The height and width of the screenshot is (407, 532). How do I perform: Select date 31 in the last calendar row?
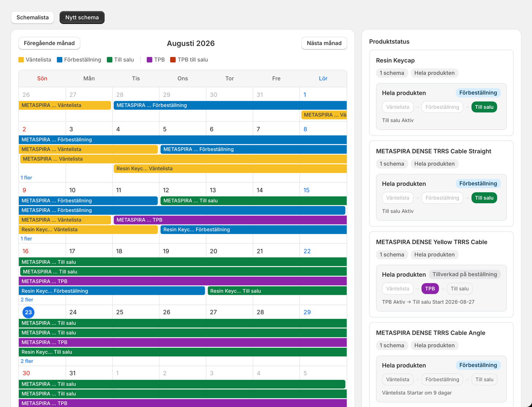[73, 373]
